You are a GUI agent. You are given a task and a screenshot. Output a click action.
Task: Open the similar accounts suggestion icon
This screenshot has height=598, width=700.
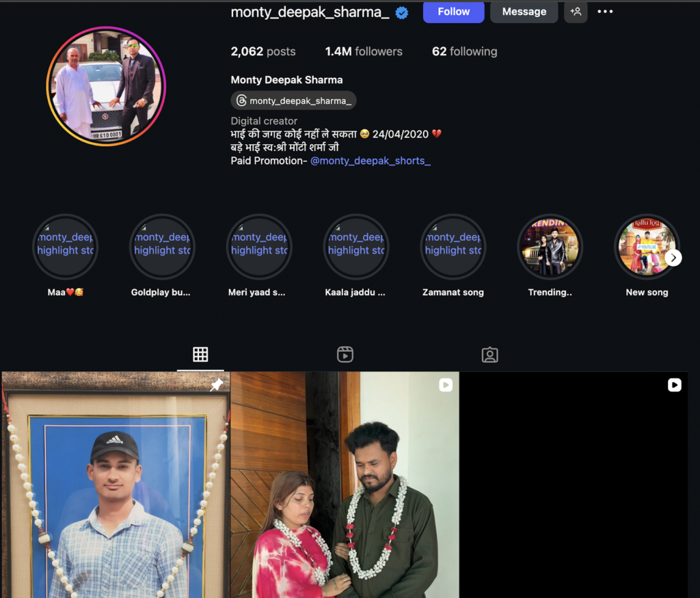pos(576,12)
